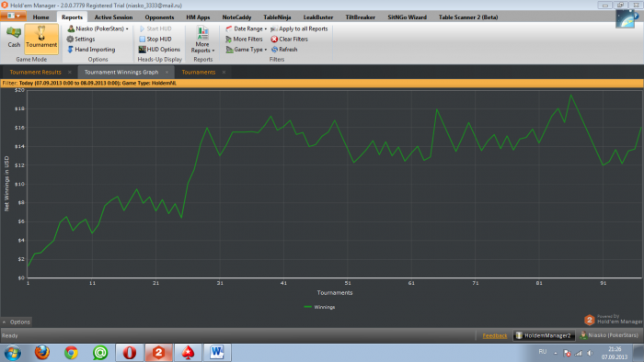Image resolution: width=644 pixels, height=362 pixels.
Task: Click Apply to all Reports
Action: pos(299,28)
